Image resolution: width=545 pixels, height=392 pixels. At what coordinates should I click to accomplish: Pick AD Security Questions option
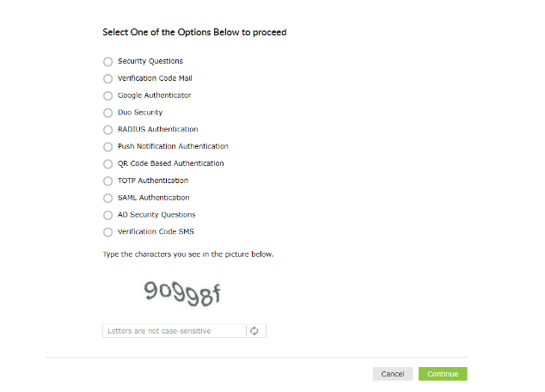point(107,215)
